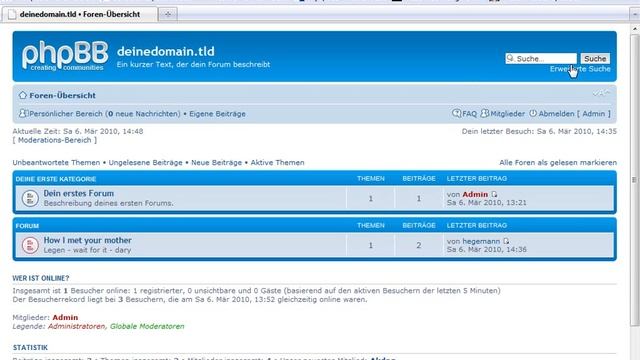
Task: Click text 'Sa 6. Mär 2010, 14:36'
Action: click(487, 249)
